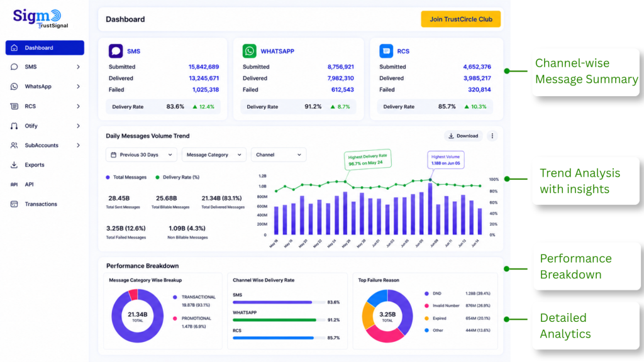
Task: Click the Top Failure Reason donut chart
Action: [387, 316]
